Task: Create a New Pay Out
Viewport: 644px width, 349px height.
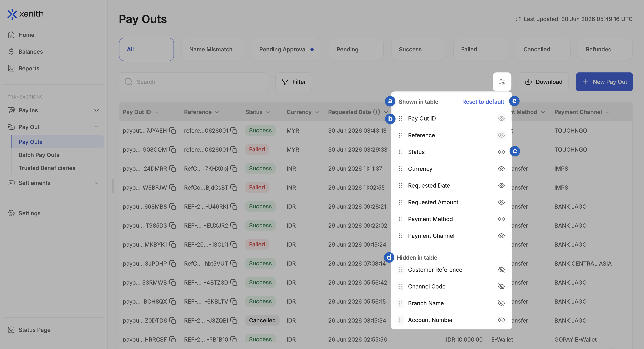Action: click(x=604, y=82)
